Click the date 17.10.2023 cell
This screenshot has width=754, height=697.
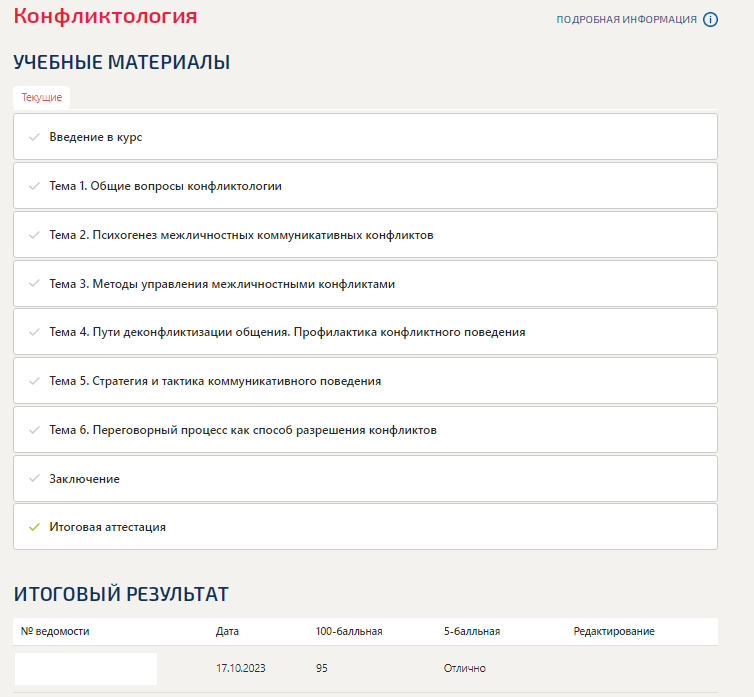click(x=240, y=668)
